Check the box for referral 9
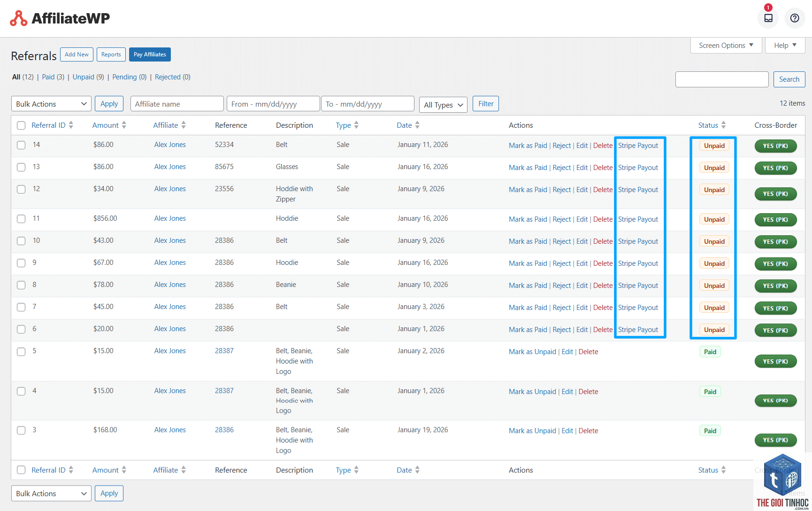Image resolution: width=812 pixels, height=511 pixels. pyautogui.click(x=21, y=263)
